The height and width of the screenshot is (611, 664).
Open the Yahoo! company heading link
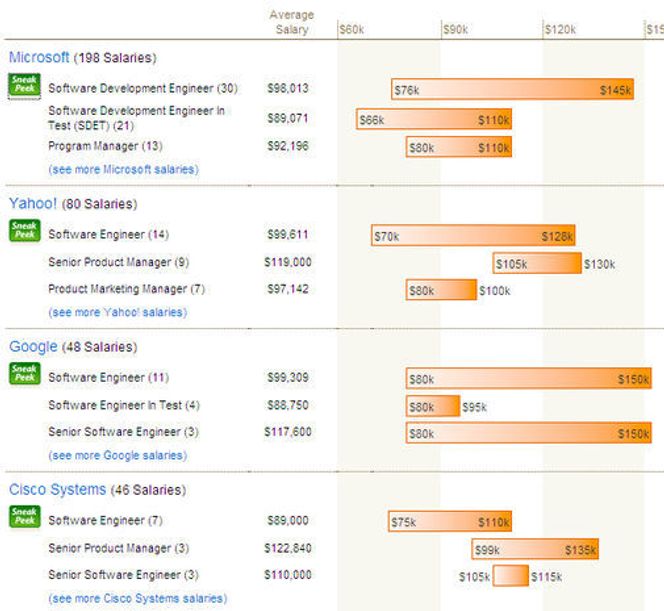[x=33, y=203]
